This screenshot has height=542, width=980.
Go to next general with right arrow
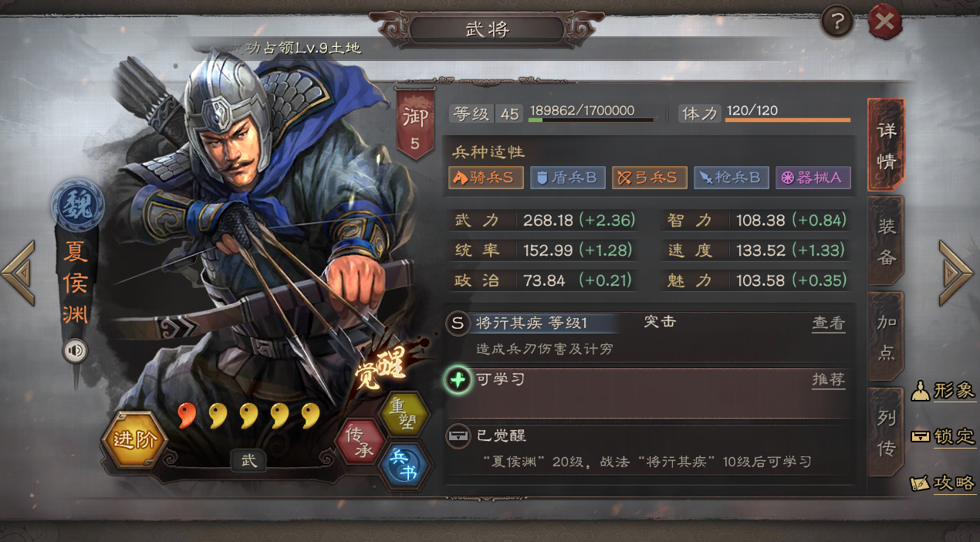[x=956, y=273]
